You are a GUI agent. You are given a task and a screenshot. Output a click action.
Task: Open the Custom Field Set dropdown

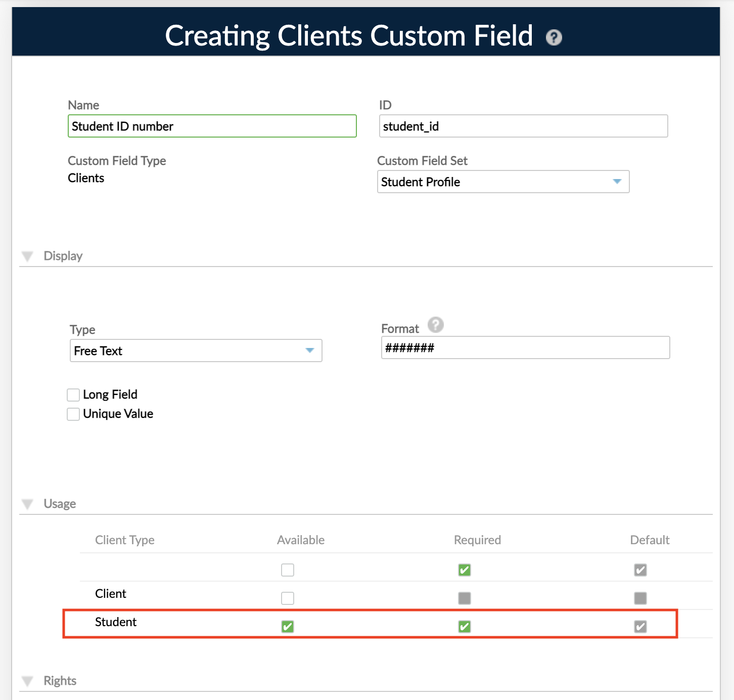(617, 182)
